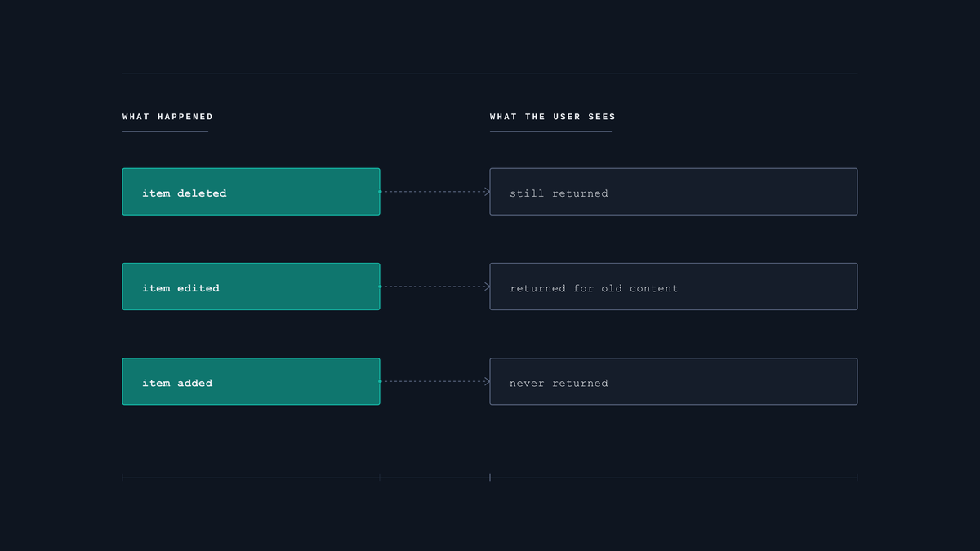
Task: Click arrowhead pointing to 'returned for old content'
Action: point(487,287)
